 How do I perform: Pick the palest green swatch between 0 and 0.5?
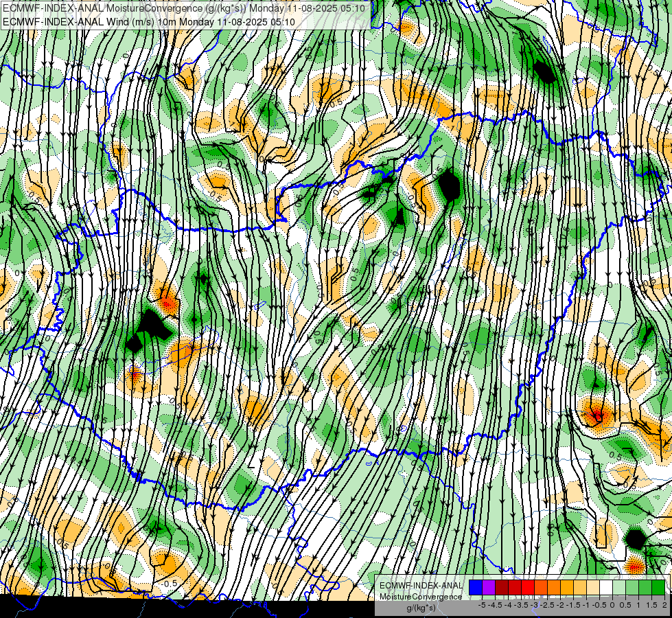click(x=619, y=587)
